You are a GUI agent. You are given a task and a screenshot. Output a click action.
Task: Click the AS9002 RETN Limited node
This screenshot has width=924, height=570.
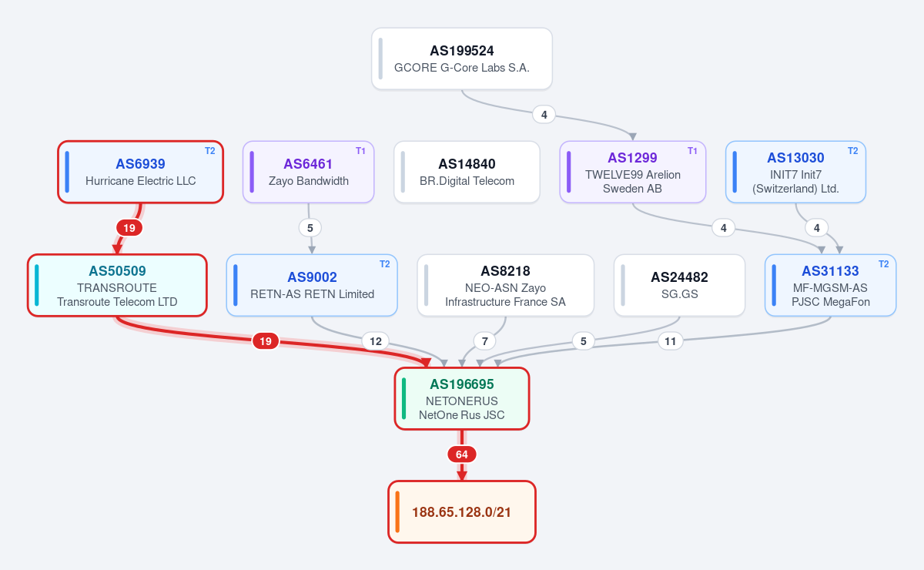coord(312,285)
